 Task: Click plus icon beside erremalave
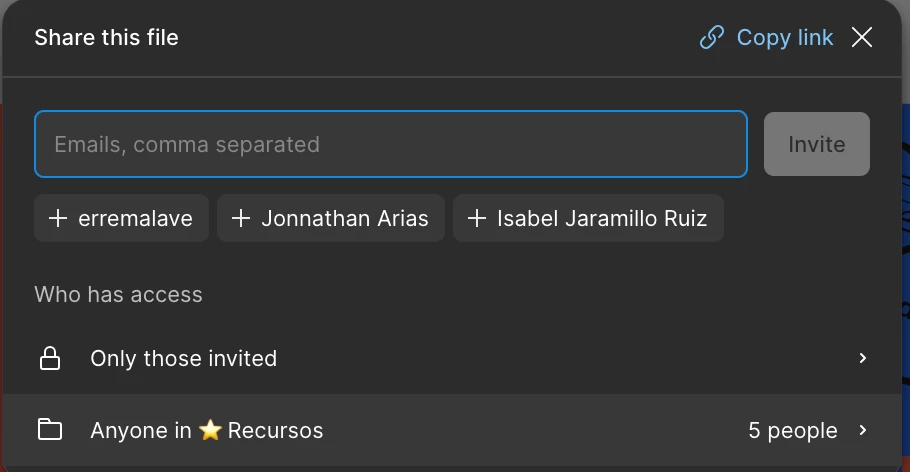click(58, 218)
